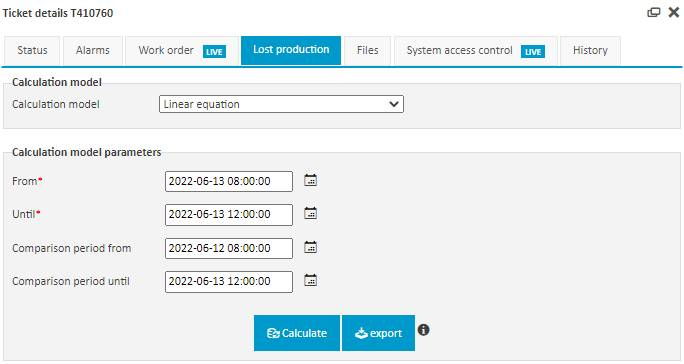Viewport: 684px width, 364px height.
Task: View the Files tab
Action: click(x=367, y=51)
